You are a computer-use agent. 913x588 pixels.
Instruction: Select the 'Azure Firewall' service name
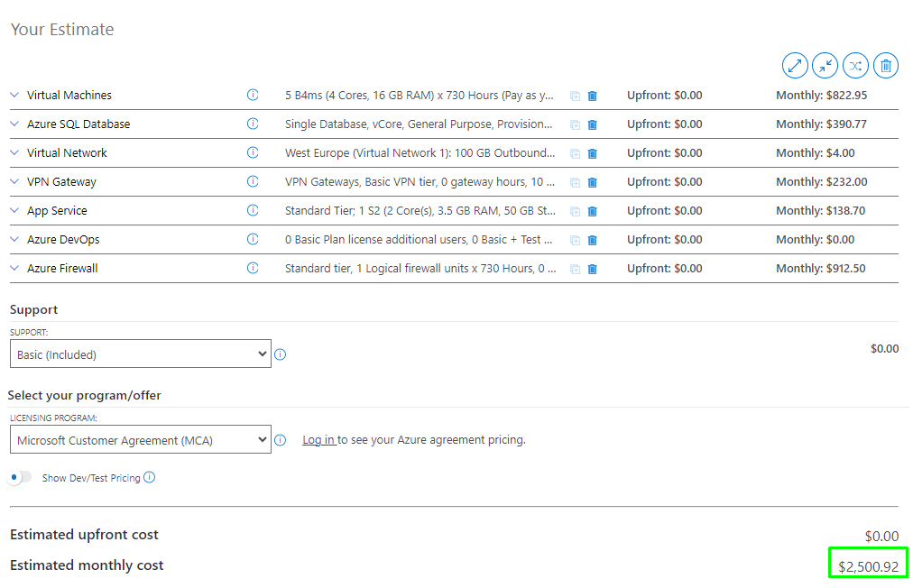62,268
